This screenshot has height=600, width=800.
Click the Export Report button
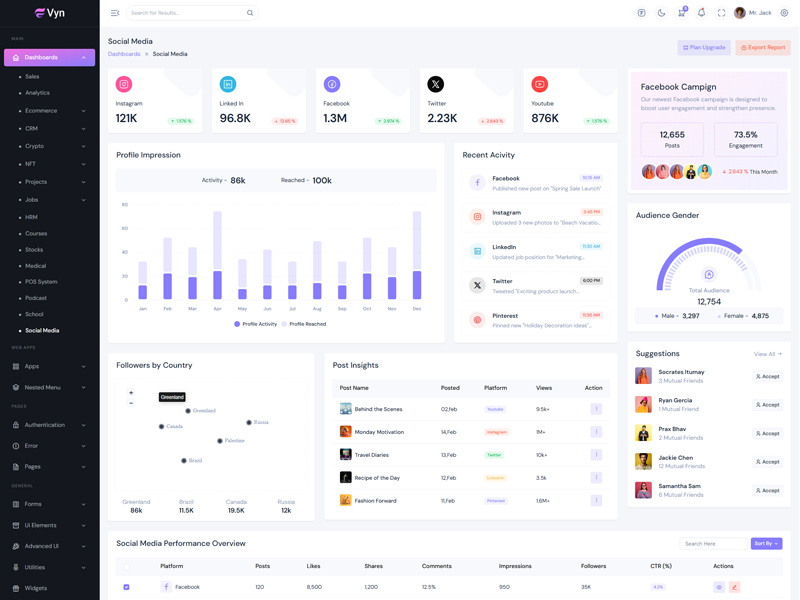coord(763,47)
